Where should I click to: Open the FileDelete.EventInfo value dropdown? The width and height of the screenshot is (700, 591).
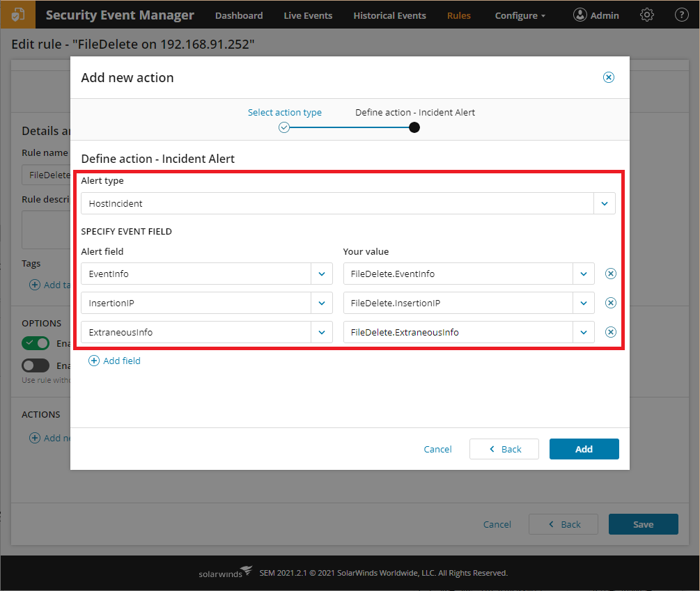click(x=584, y=274)
